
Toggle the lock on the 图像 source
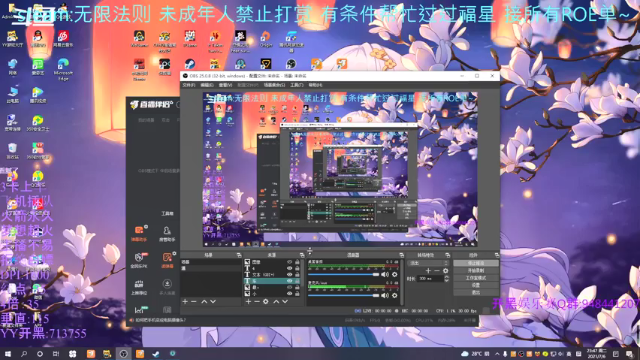pos(297,262)
